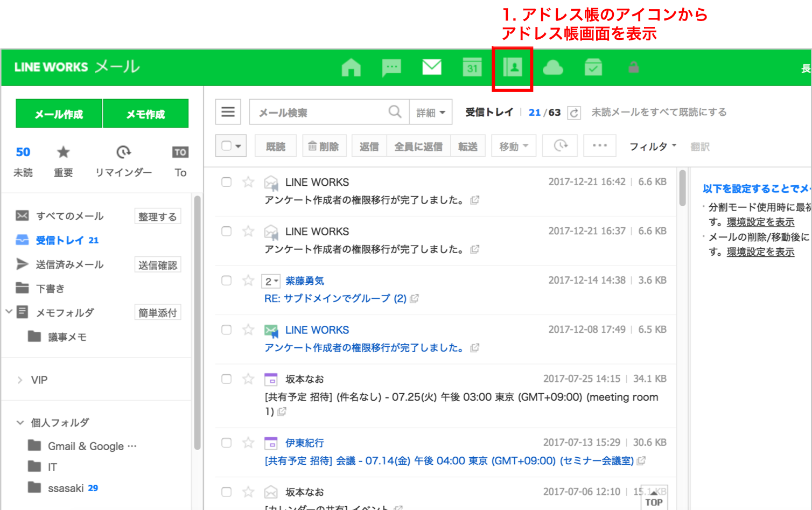
Task: Open the address book icon in top bar
Action: [512, 68]
